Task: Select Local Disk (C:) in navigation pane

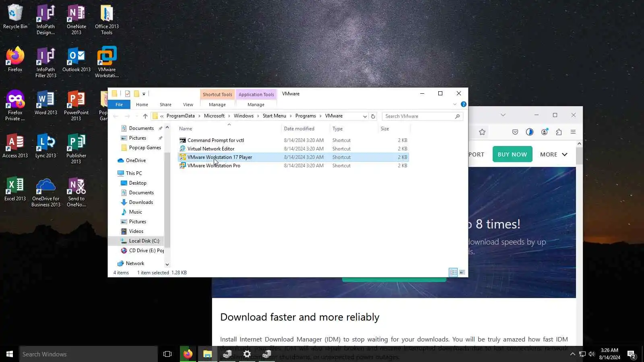Action: [x=140, y=241]
